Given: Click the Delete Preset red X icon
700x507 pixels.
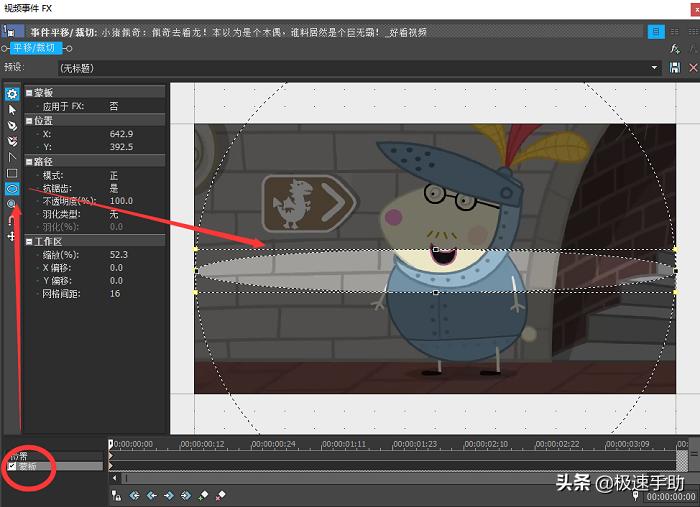Looking at the screenshot, I should (x=693, y=68).
